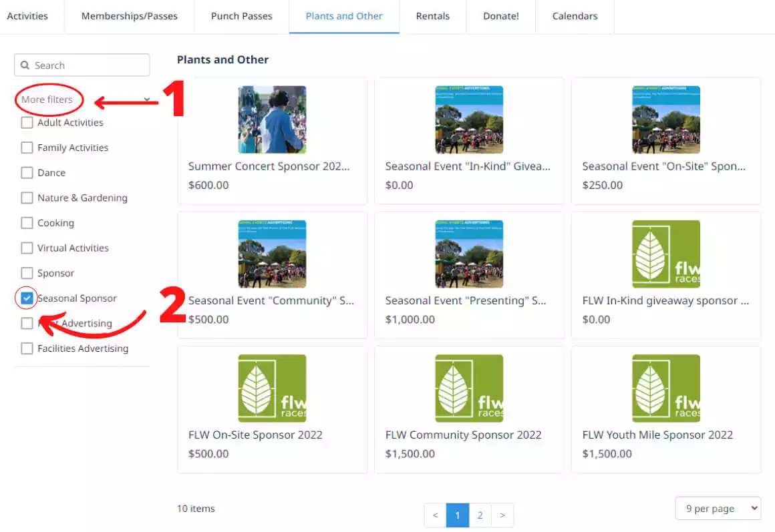Click the $250.00 price text
This screenshot has width=775, height=532.
tap(603, 186)
